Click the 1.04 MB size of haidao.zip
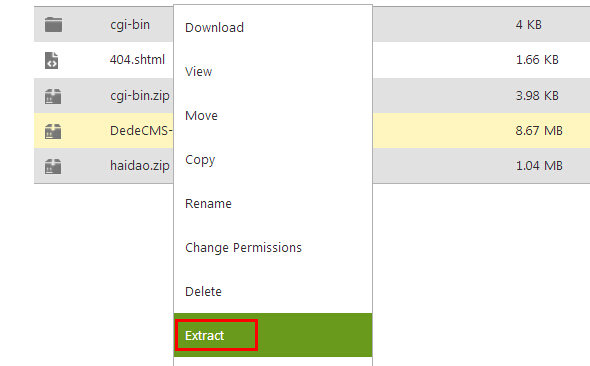Image resolution: width=590 pixels, height=366 pixels. 539,166
